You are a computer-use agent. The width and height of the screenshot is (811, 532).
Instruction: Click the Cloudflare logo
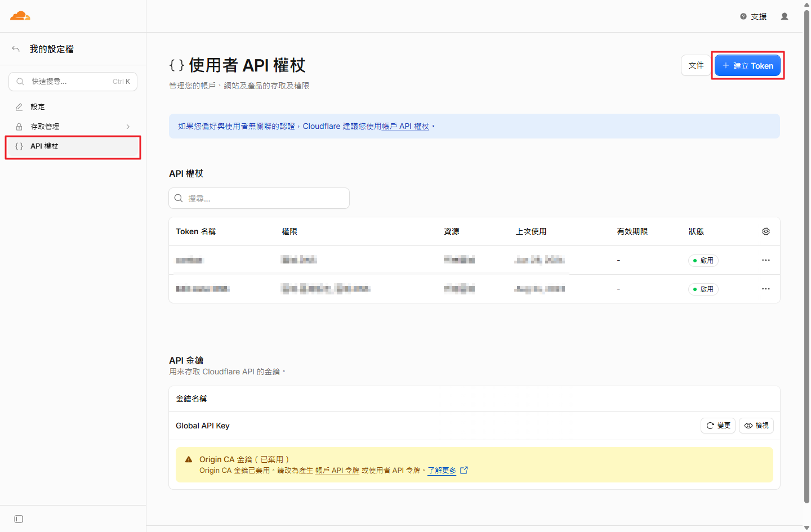pos(20,16)
